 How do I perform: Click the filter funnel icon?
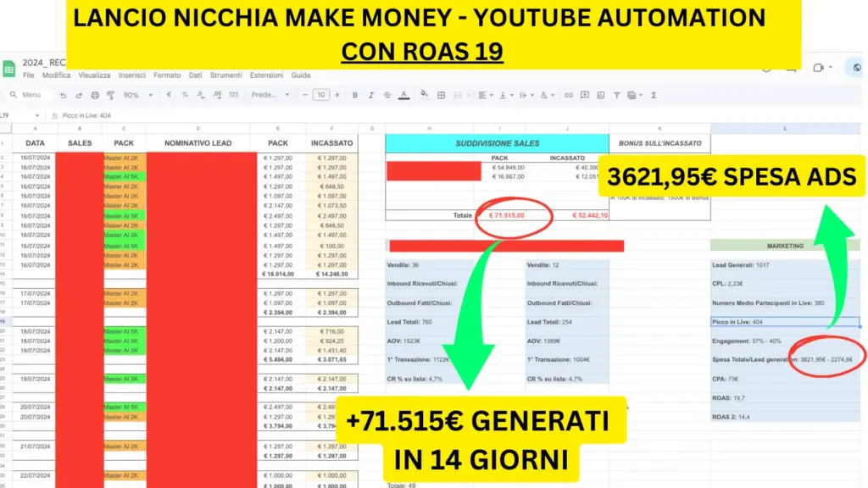click(617, 95)
